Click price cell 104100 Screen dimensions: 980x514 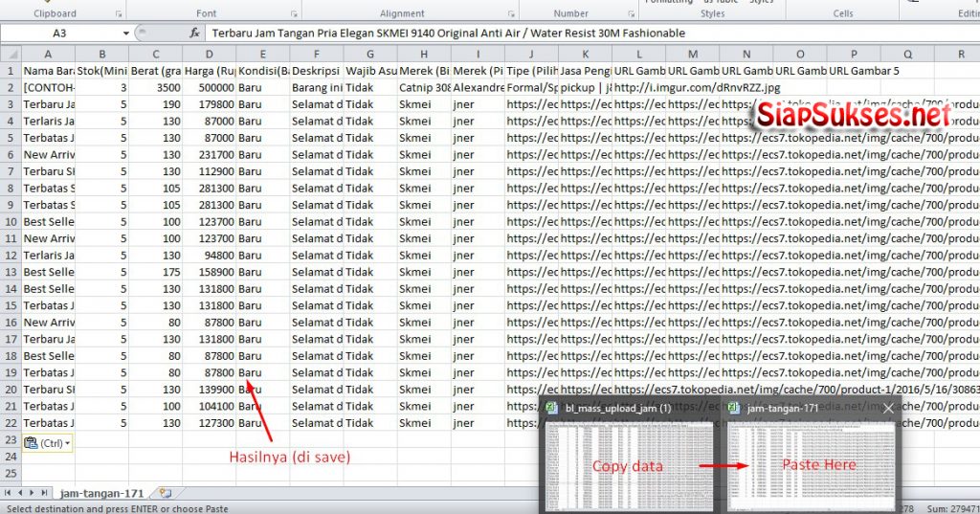click(x=210, y=406)
